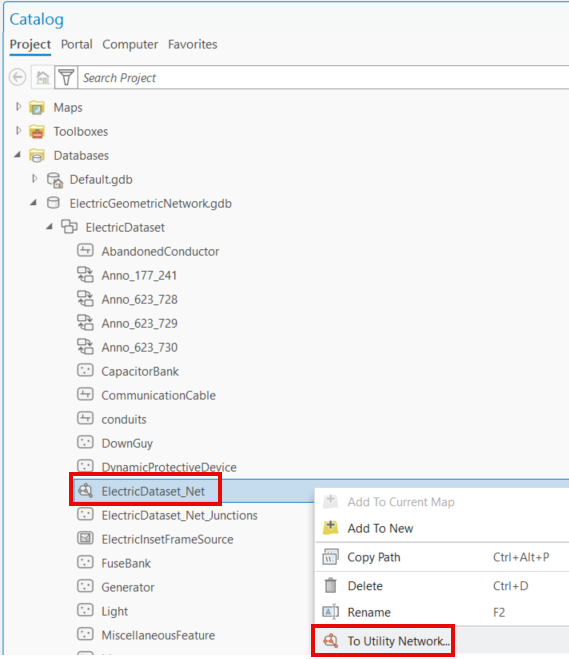
Task: Select the CapacitorBank label
Action: tap(140, 371)
